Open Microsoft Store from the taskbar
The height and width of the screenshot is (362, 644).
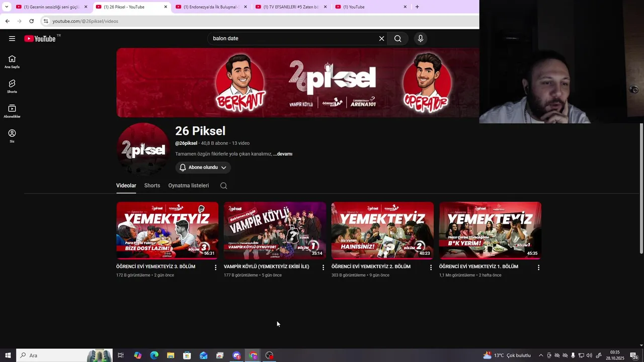pyautogui.click(x=187, y=355)
